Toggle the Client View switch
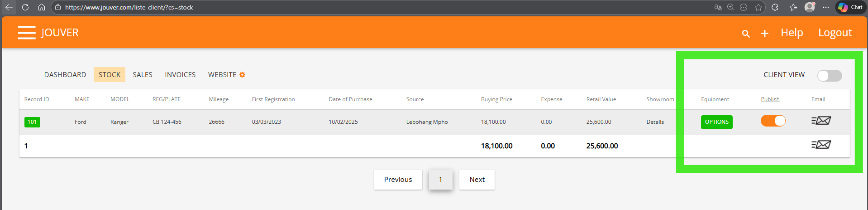Viewport: 868px width, 210px height. [829, 75]
